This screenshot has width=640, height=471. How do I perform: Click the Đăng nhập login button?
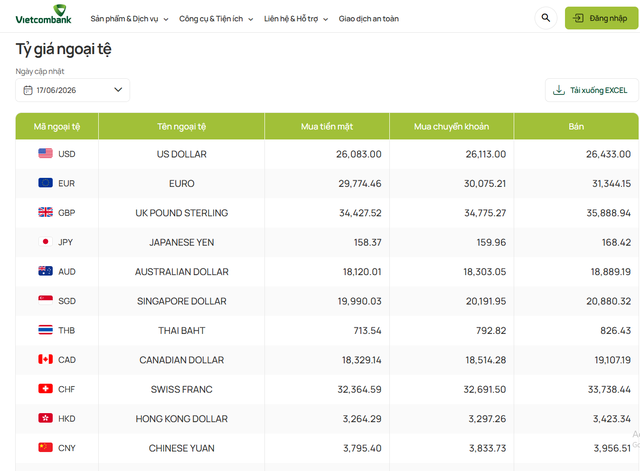pyautogui.click(x=601, y=18)
